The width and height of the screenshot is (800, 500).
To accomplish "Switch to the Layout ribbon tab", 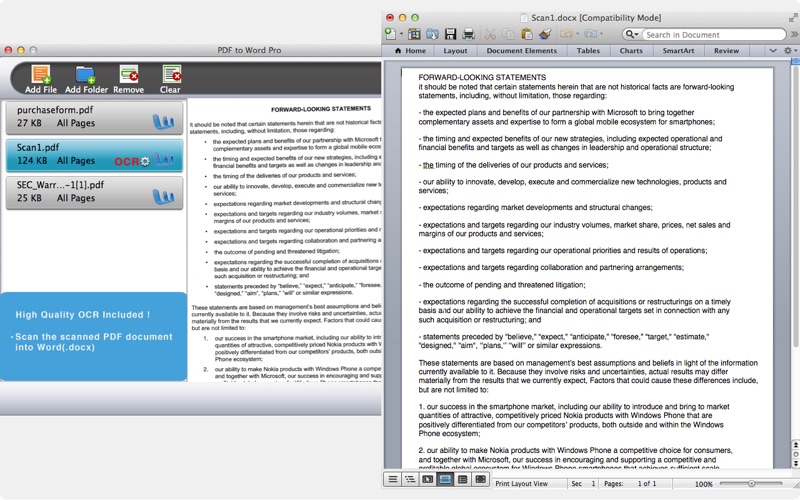I will tap(455, 51).
